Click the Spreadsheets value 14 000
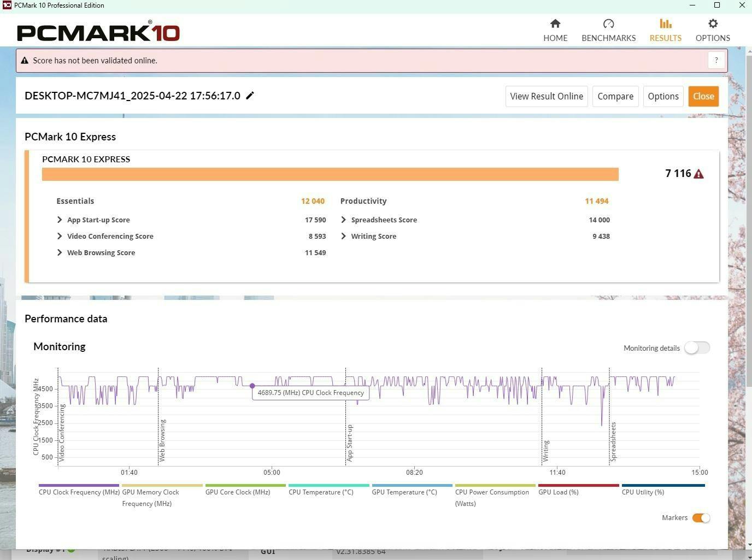The width and height of the screenshot is (752, 560). click(600, 220)
